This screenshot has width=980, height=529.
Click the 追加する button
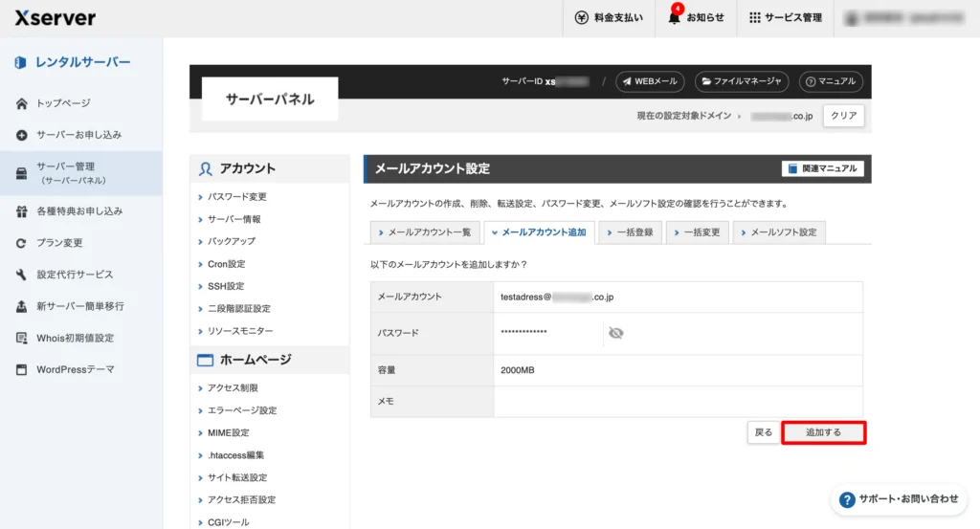(823, 432)
